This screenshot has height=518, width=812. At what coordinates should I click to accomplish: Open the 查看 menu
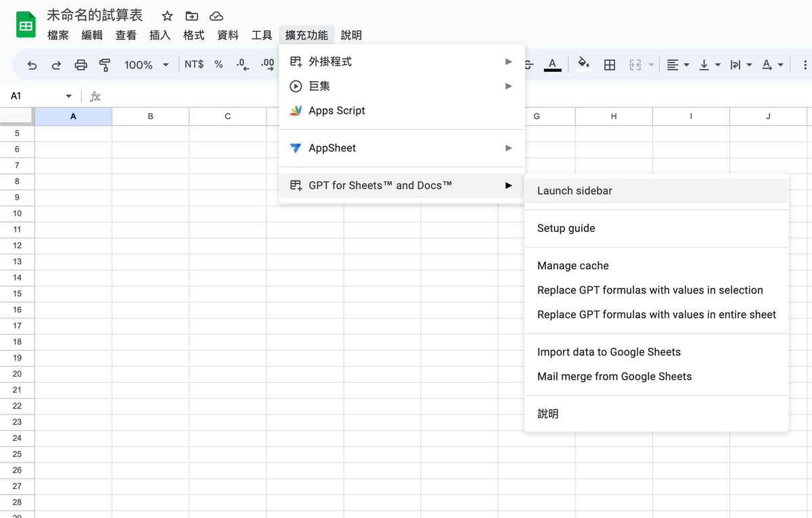point(126,35)
